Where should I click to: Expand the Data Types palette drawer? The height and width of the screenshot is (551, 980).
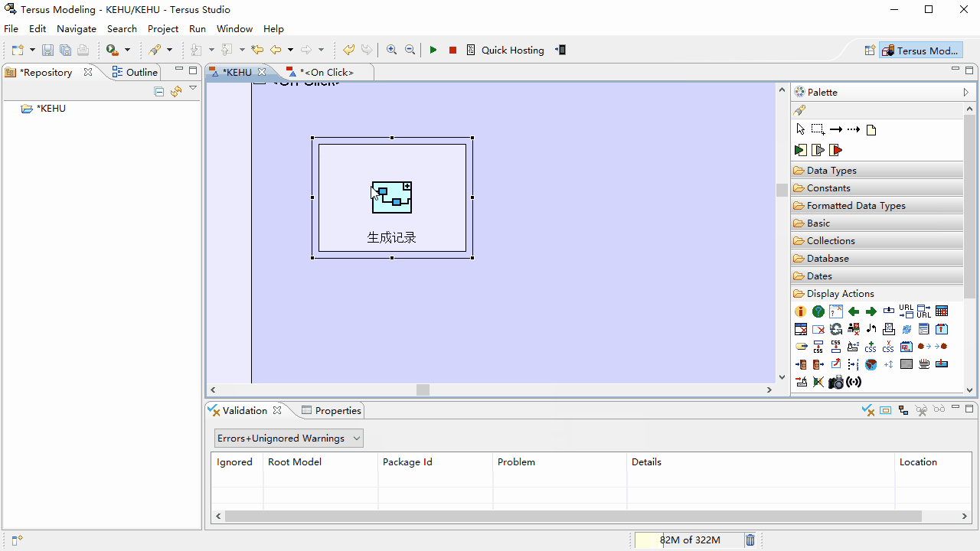pyautogui.click(x=877, y=170)
